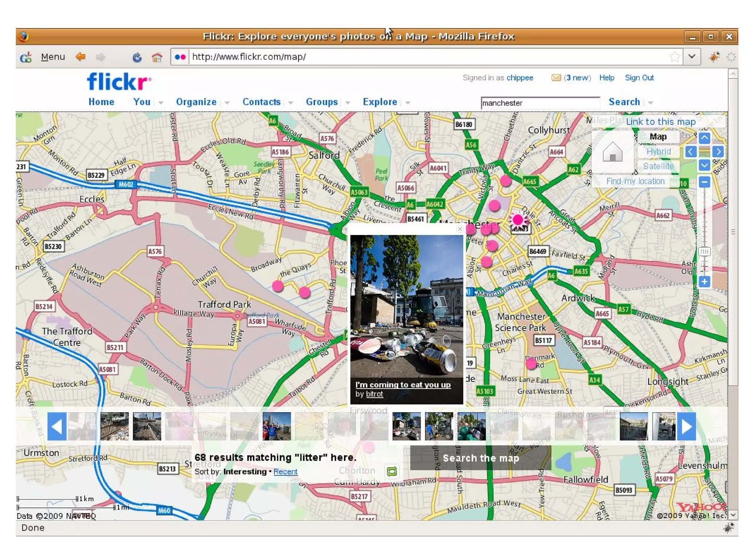Pan the map right with arrow
This screenshot has height=560, width=747.
(x=718, y=151)
